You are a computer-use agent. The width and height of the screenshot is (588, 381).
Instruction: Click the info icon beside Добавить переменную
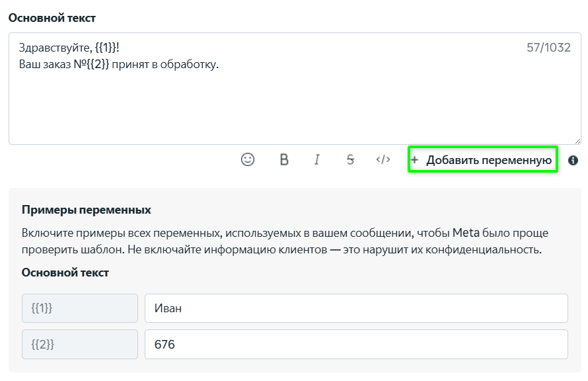point(573,160)
